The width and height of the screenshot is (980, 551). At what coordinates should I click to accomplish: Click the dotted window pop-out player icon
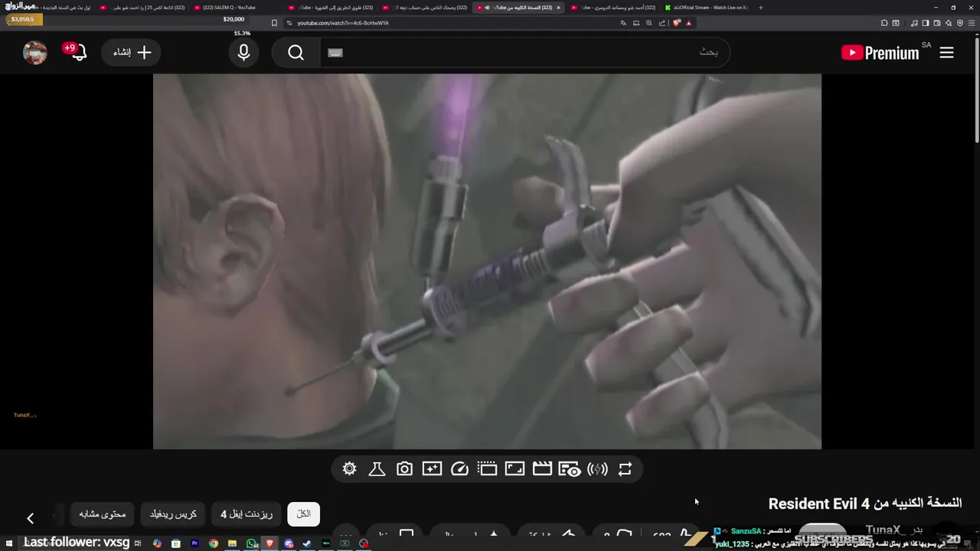487,469
